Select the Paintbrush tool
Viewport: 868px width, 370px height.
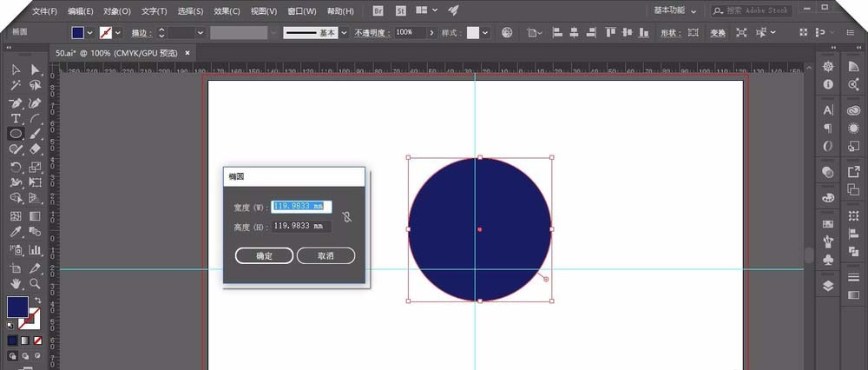[35, 134]
